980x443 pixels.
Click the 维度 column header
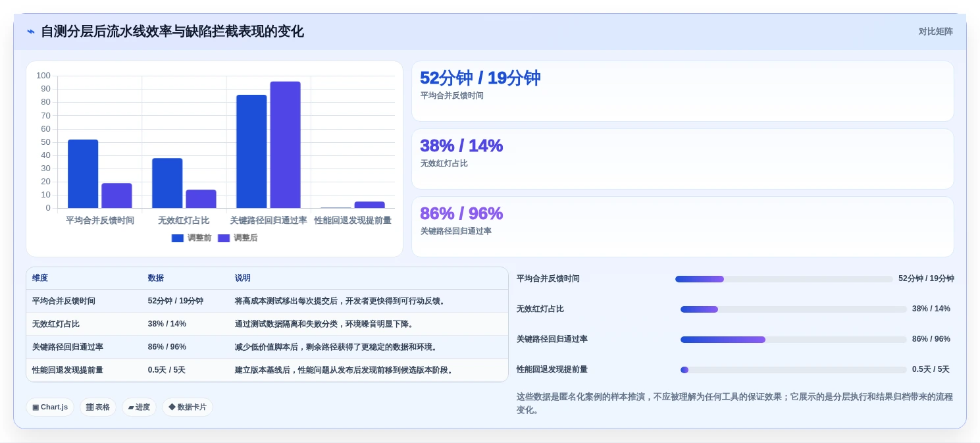[x=40, y=278]
